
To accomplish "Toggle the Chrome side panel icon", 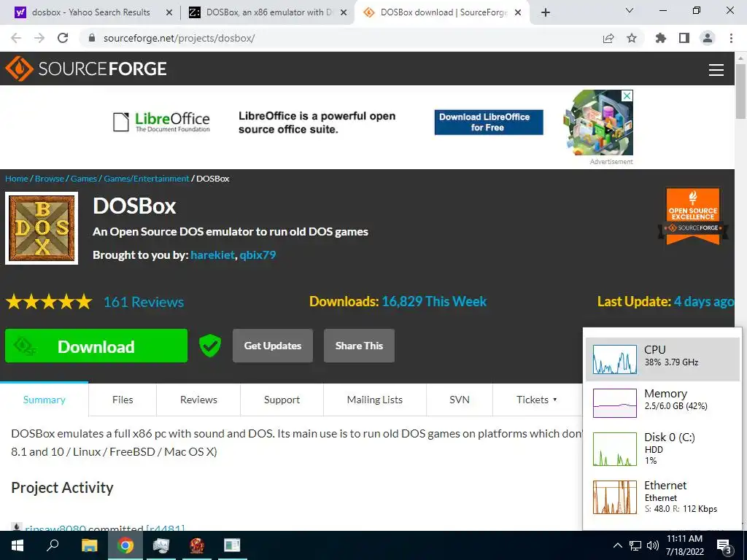I will point(684,38).
